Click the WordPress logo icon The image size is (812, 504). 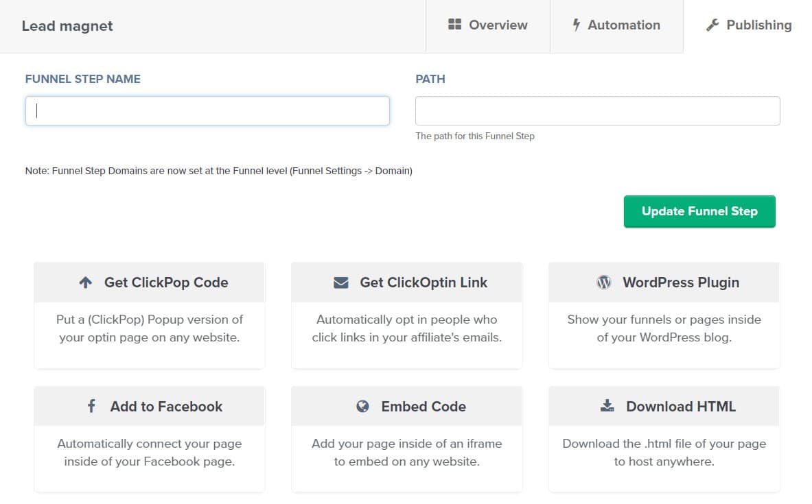point(604,283)
